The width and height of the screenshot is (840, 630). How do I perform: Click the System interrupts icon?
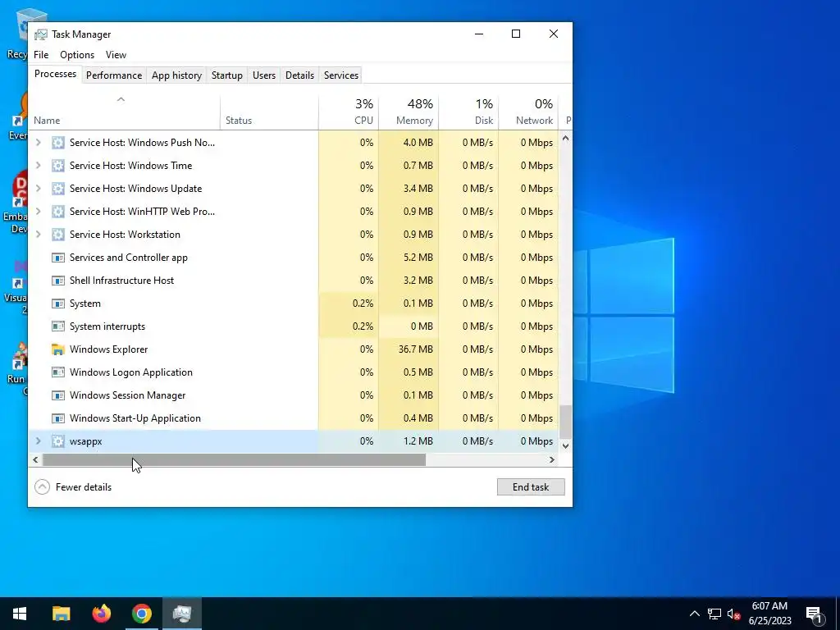click(x=58, y=326)
